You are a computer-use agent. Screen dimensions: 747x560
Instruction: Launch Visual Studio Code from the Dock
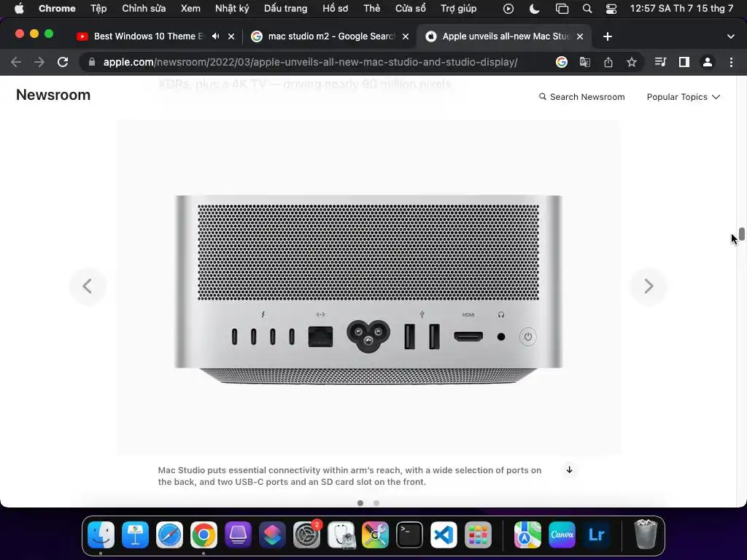point(444,534)
